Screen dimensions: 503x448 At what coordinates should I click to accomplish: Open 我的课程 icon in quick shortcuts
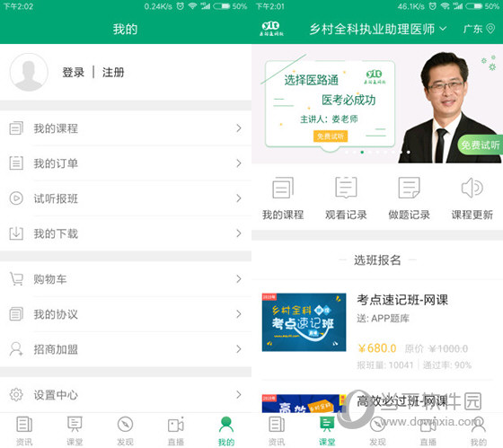pyautogui.click(x=283, y=188)
